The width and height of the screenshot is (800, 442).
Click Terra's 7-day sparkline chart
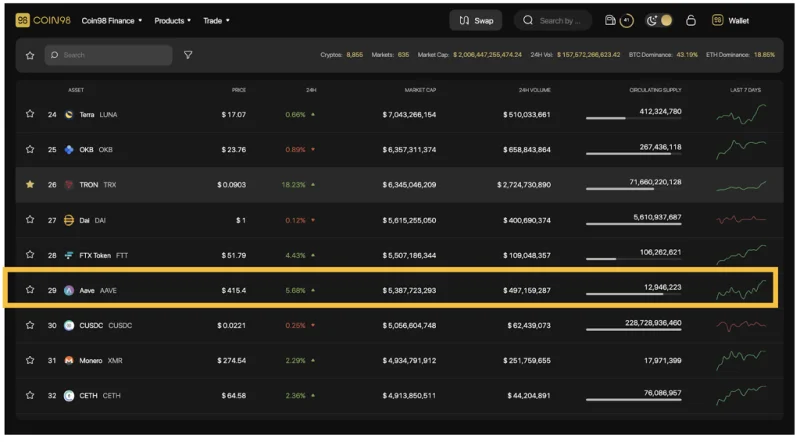741,114
